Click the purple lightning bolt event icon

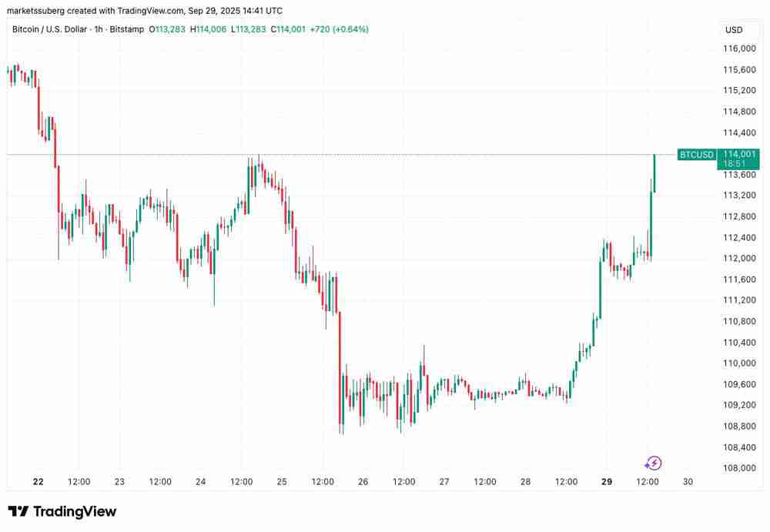[x=653, y=463]
